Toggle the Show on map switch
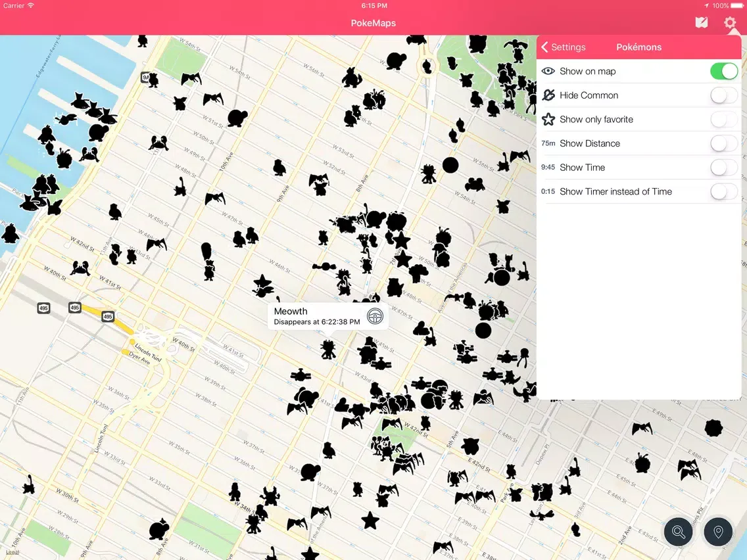747x560 pixels. click(x=723, y=72)
